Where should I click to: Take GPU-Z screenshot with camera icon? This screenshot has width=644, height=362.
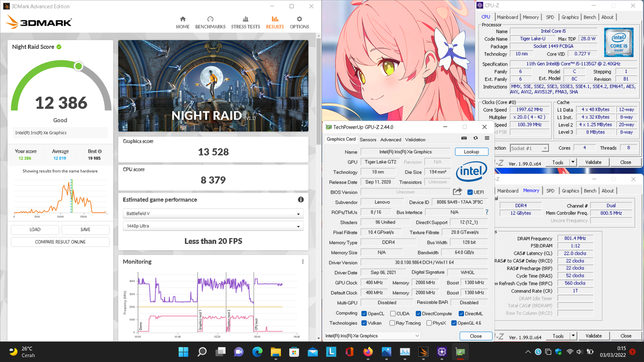click(464, 138)
